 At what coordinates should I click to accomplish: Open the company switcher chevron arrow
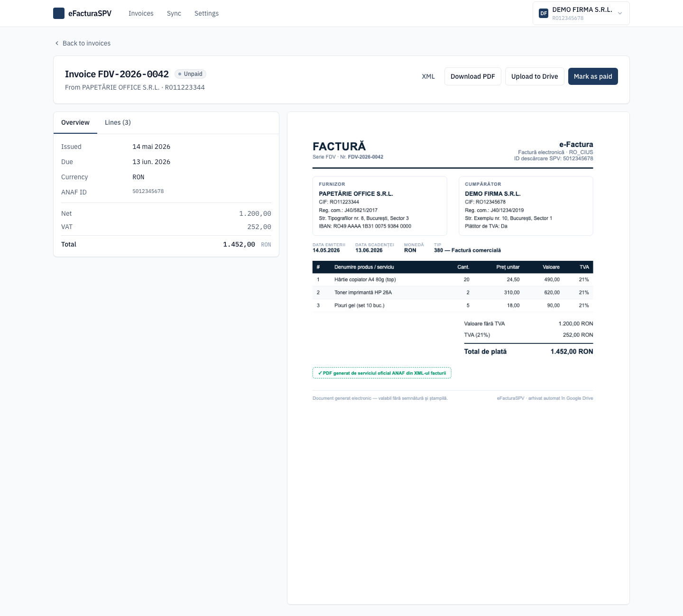619,13
